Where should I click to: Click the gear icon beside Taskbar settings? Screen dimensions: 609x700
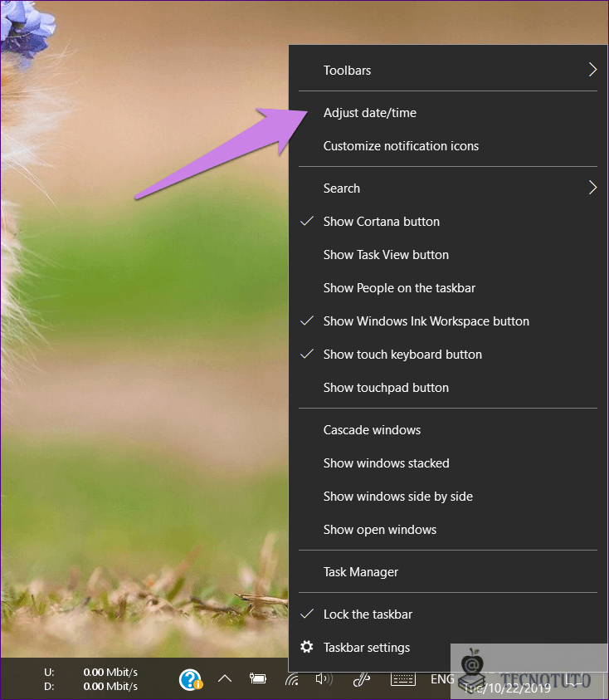pyautogui.click(x=306, y=647)
